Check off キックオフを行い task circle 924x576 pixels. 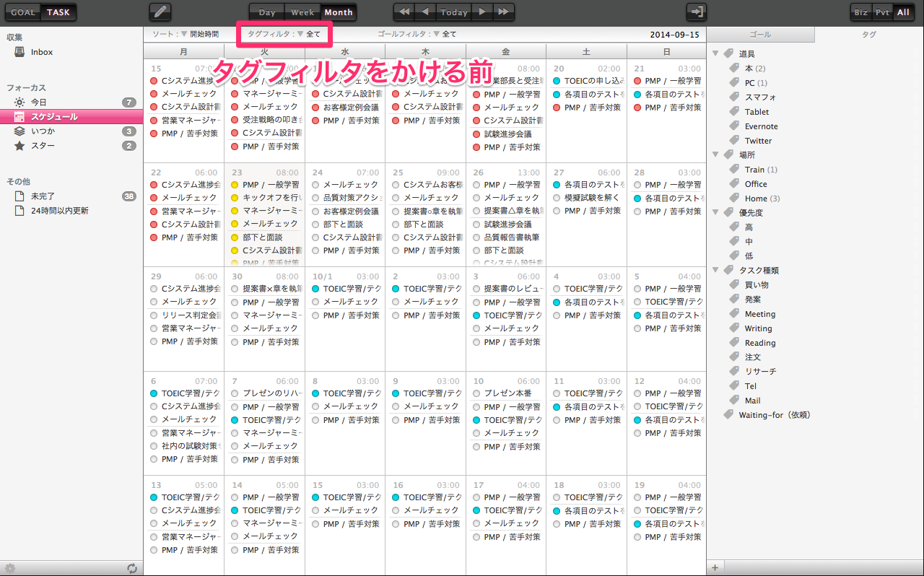pos(235,198)
